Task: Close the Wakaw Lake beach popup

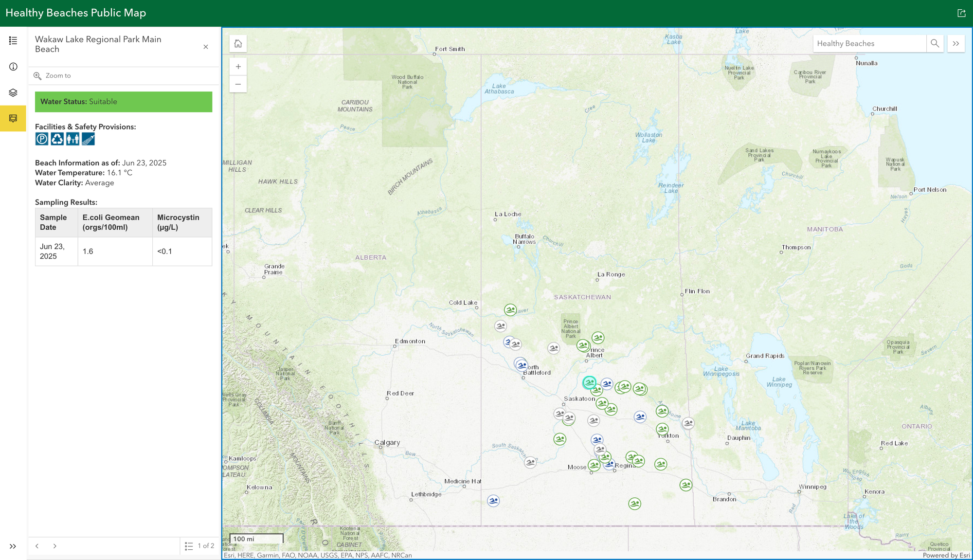Action: click(x=206, y=47)
